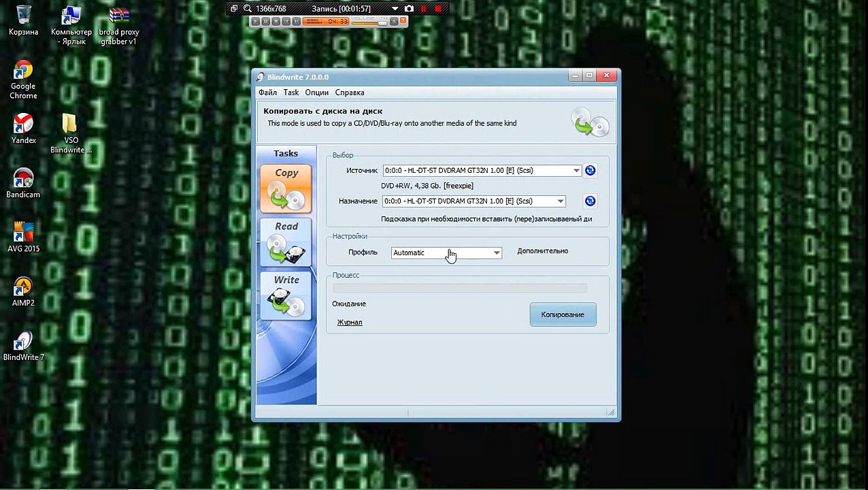The image size is (868, 490).
Task: Click the Blindwrite 7.0.0.0 window title text
Action: (x=298, y=77)
